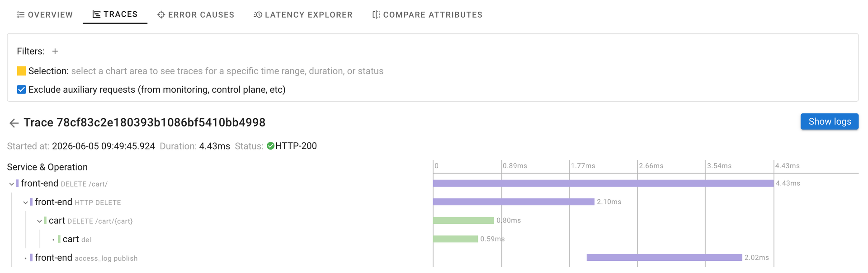Click the Traces tab icon
Image resolution: width=868 pixels, height=273 pixels.
coord(96,14)
